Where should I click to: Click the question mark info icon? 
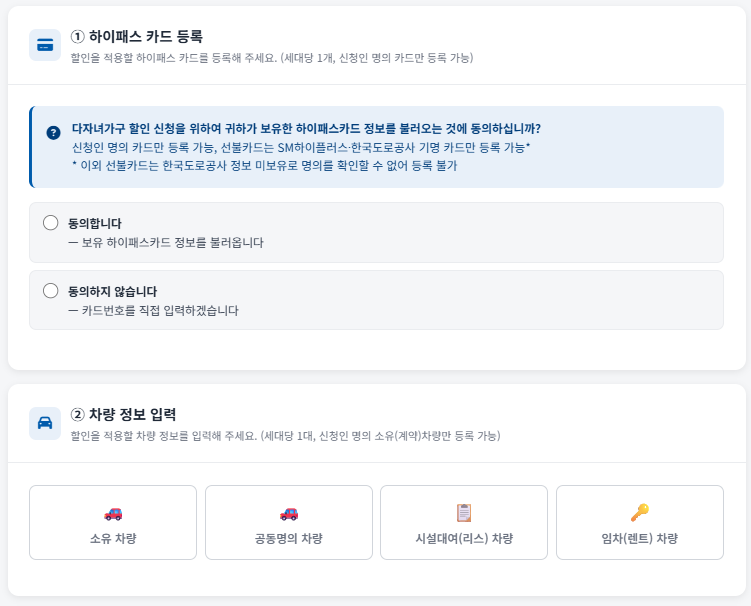(x=53, y=133)
